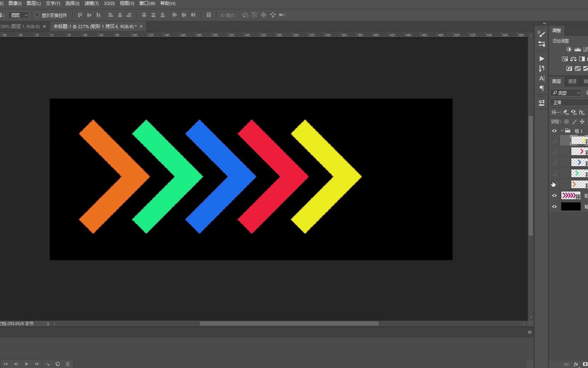Switch to the 通道 tab
Screen dimensions: 588x368
[x=572, y=82]
